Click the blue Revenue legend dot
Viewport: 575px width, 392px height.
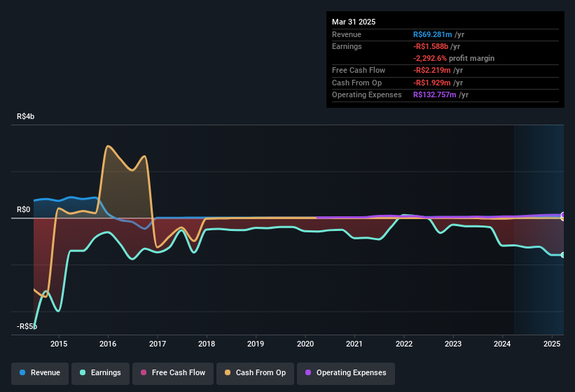22,372
